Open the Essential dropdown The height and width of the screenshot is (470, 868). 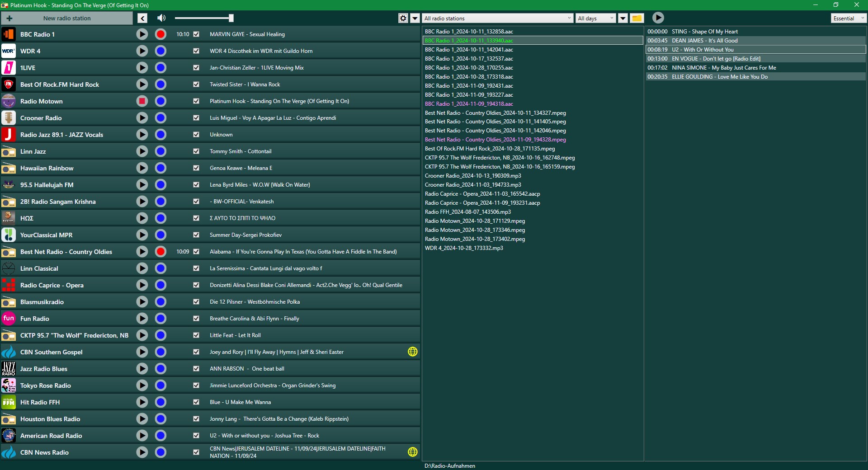[848, 18]
